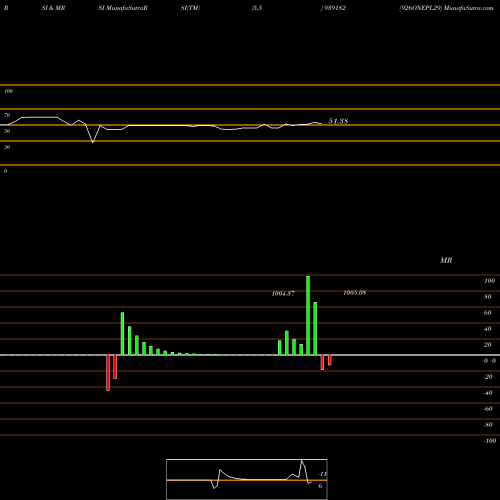
Task: Click the -60 label on the MR axis
Action: [x=488, y=409]
